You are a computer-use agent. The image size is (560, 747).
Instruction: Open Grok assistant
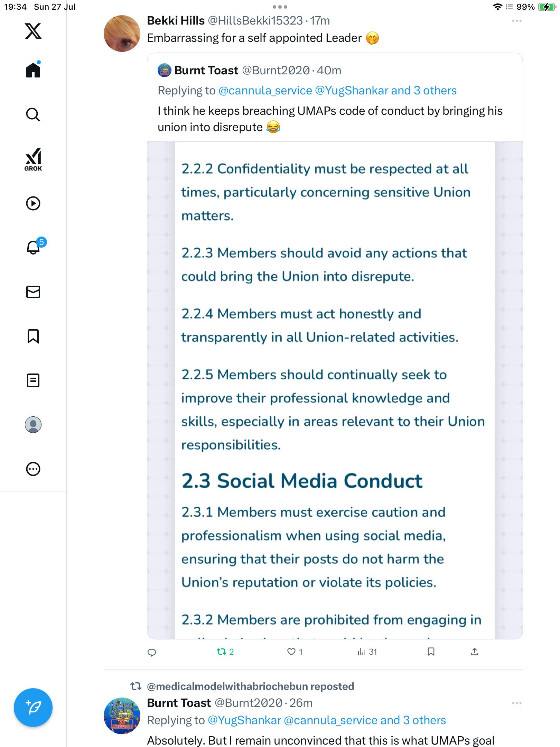click(33, 160)
